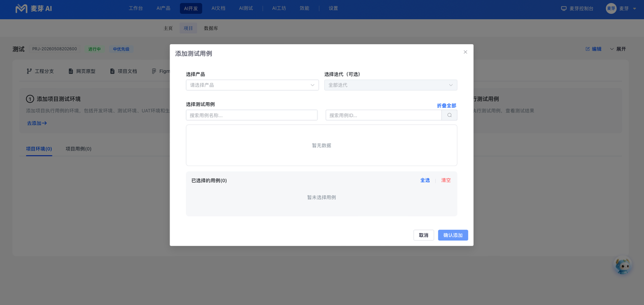Click the 暂未选择用例 placeholder text

(x=321, y=197)
